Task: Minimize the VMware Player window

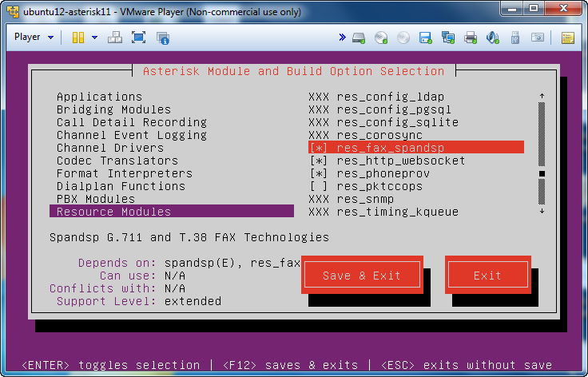Action: point(512,9)
